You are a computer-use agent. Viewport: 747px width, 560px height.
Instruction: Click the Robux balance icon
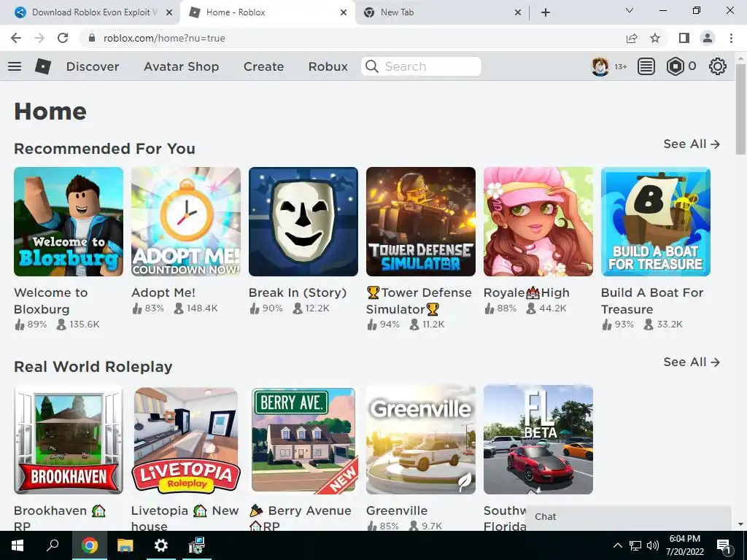pos(675,66)
